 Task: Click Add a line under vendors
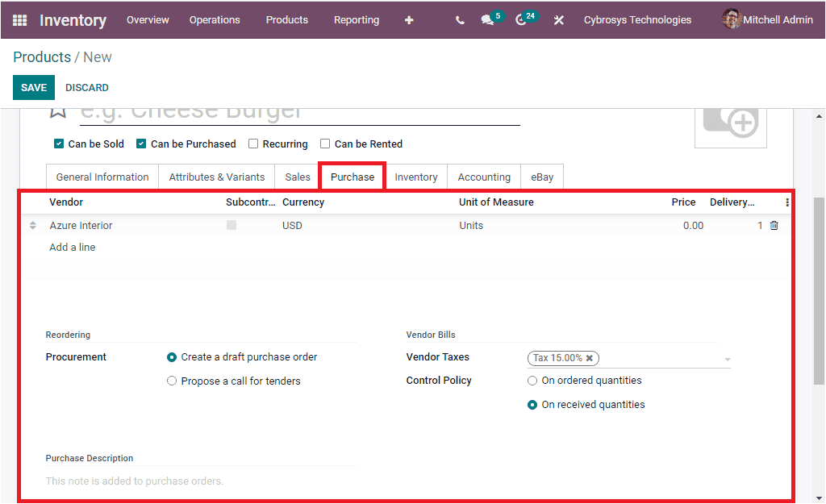tap(72, 247)
